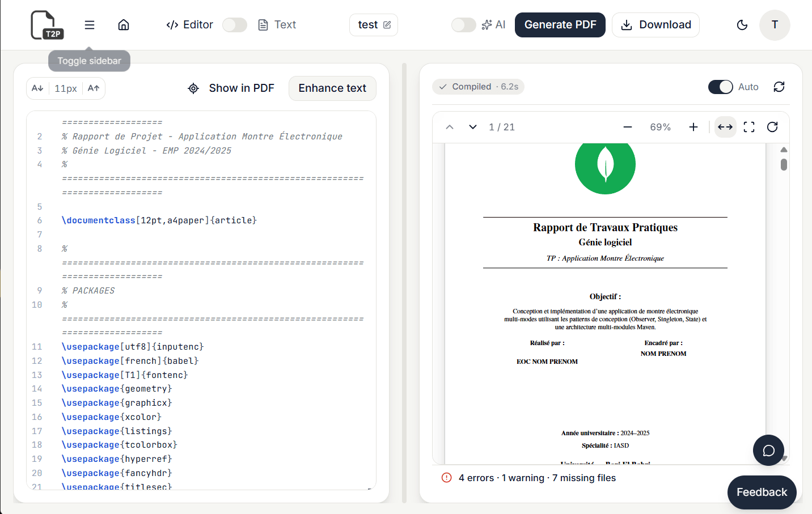Image resolution: width=812 pixels, height=514 pixels.
Task: Click the PDF title 'Rapport de Travaux Pratiques'
Action: pos(605,227)
